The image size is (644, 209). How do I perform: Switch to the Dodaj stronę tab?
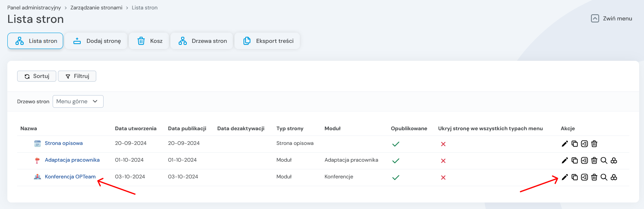[x=97, y=41]
